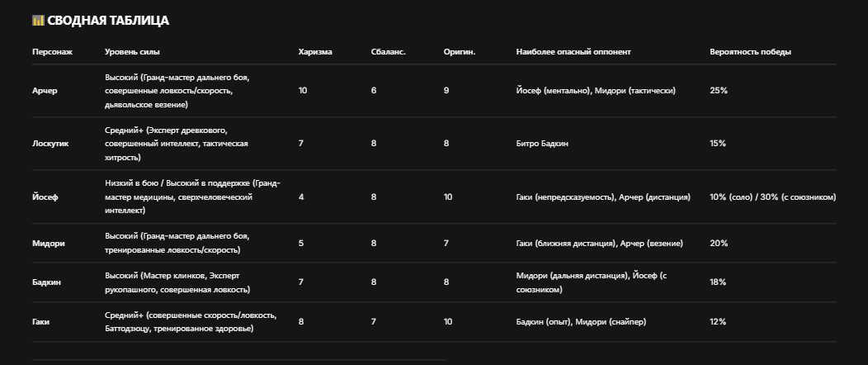This screenshot has width=868, height=365.
Task: Click the Битро Бадкин opponent cell
Action: (542, 144)
